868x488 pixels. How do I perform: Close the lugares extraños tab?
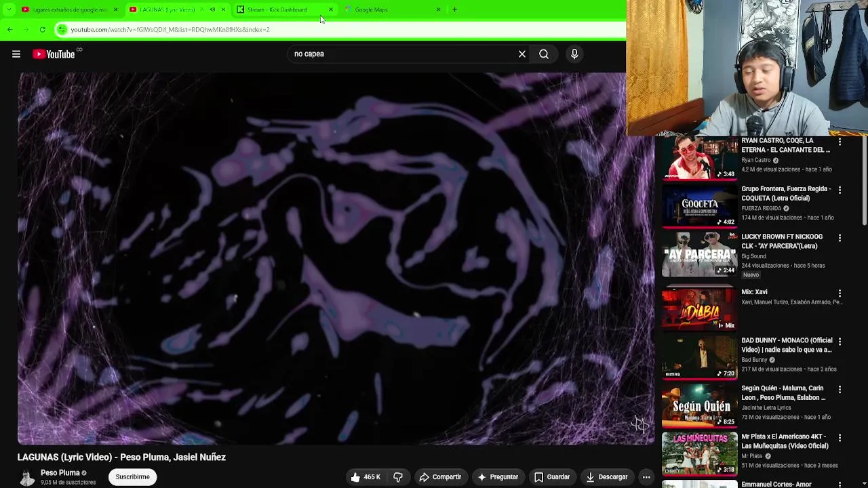[x=115, y=9]
